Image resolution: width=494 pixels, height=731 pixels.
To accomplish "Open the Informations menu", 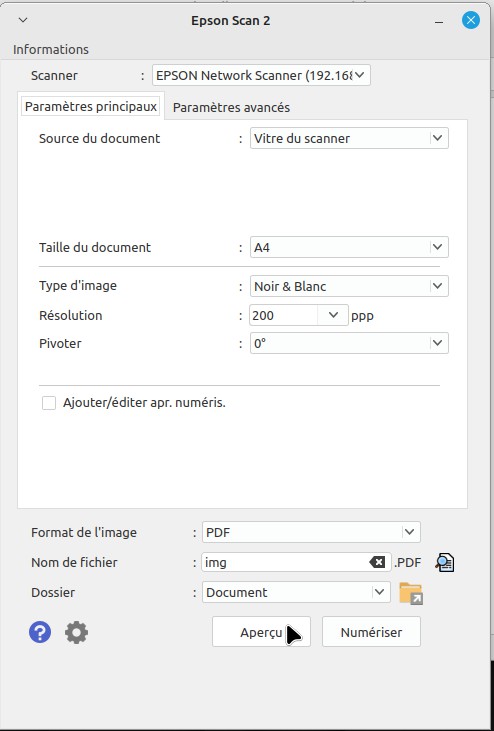I will tap(51, 49).
